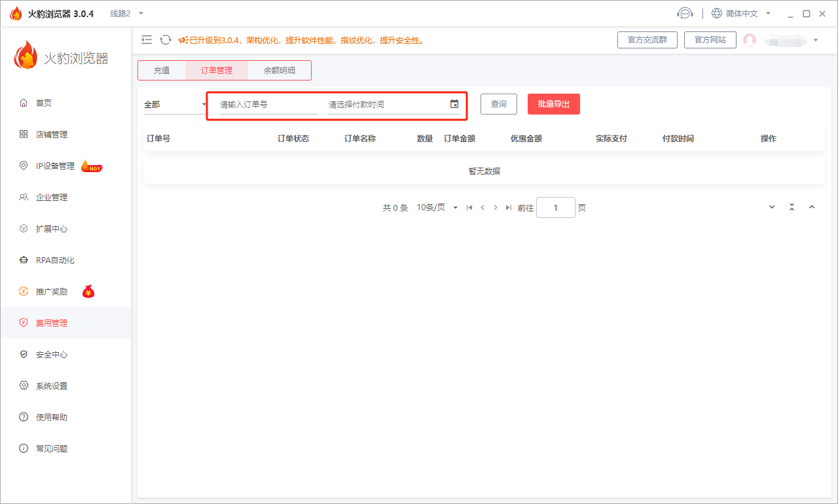Jump to last page icon

click(509, 207)
